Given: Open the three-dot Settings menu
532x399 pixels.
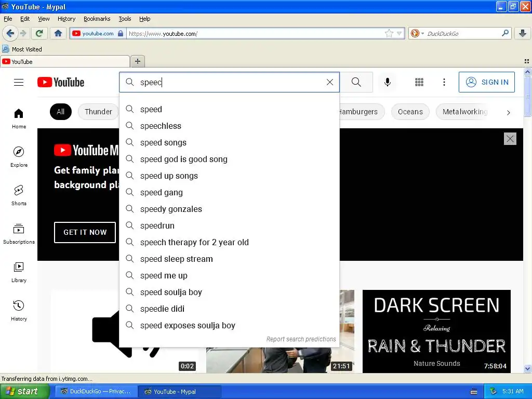Looking at the screenshot, I should pos(444,82).
